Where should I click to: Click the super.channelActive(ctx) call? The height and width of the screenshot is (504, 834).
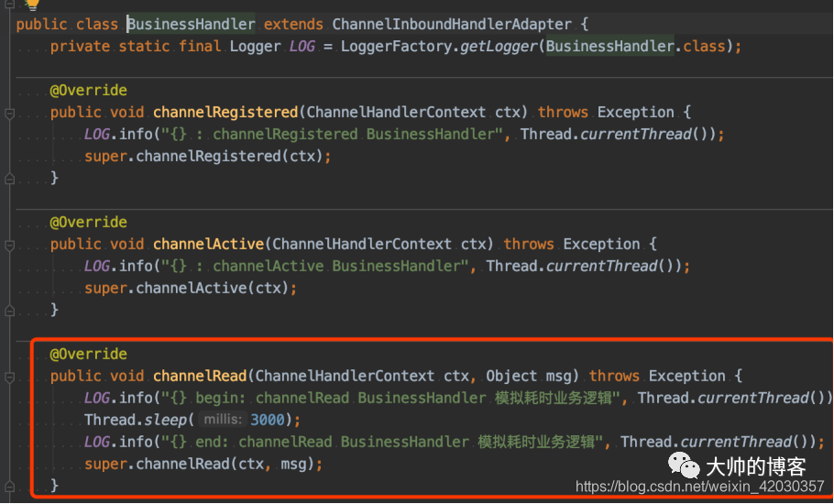187,288
